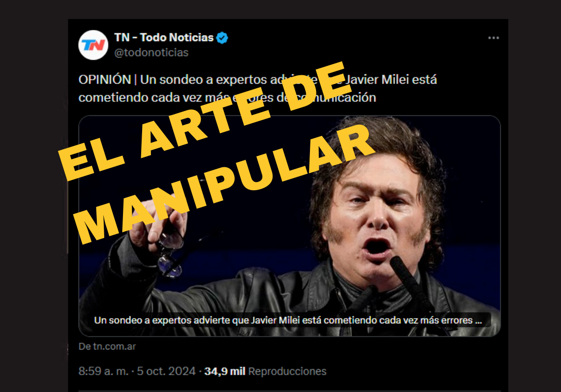The height and width of the screenshot is (392, 561).
Task: Open the article card photo
Action: (289, 226)
